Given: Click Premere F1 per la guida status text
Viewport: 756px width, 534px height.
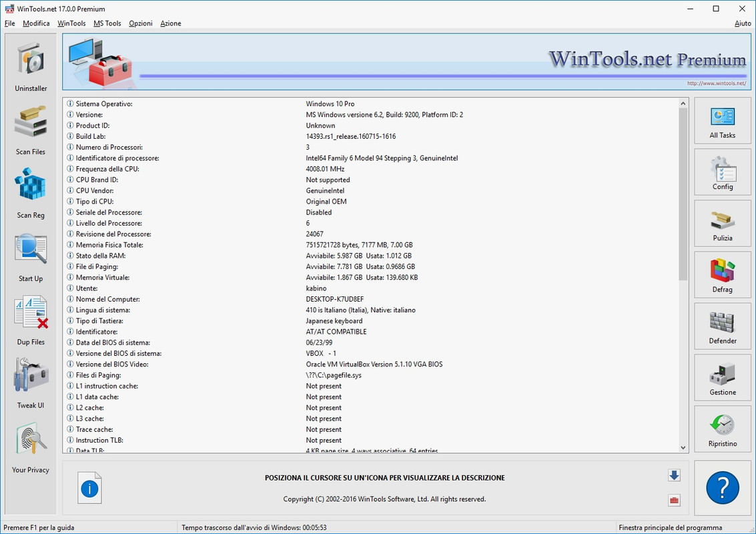Looking at the screenshot, I should pos(39,528).
